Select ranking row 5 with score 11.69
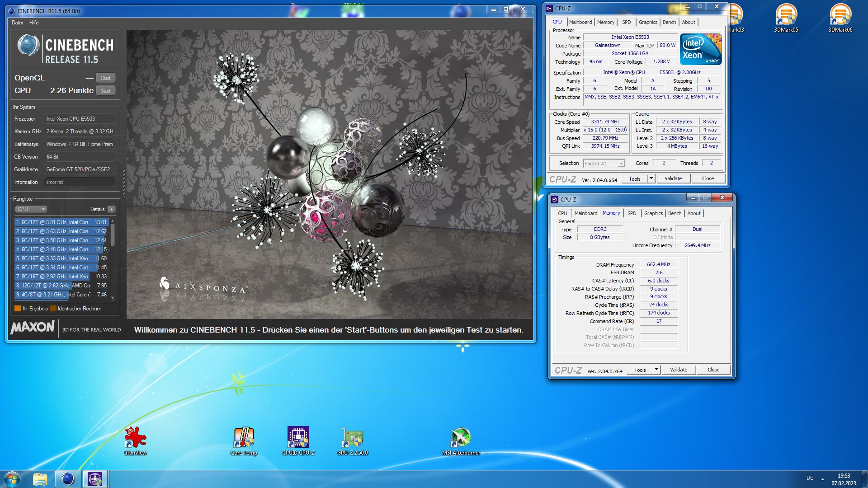 tap(61, 258)
